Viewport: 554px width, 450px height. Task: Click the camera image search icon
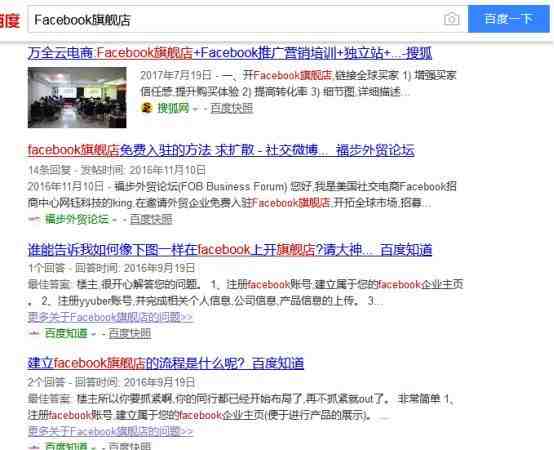[452, 19]
